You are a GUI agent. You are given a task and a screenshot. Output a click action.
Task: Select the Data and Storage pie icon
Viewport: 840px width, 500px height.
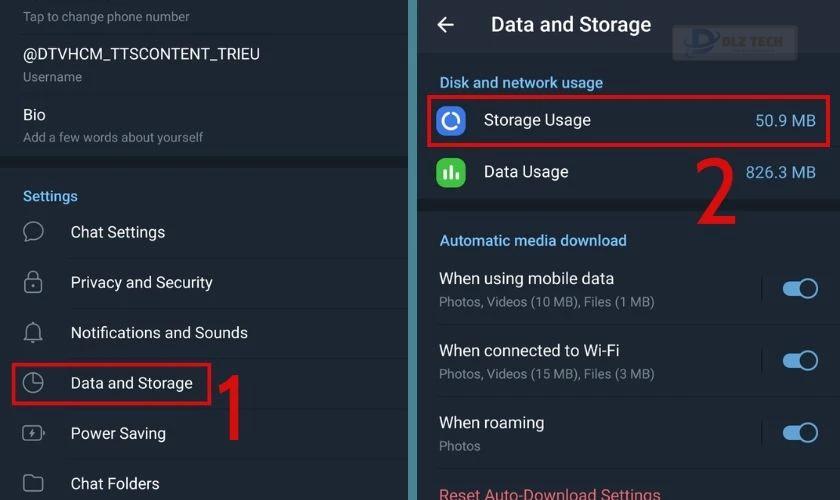click(x=33, y=383)
